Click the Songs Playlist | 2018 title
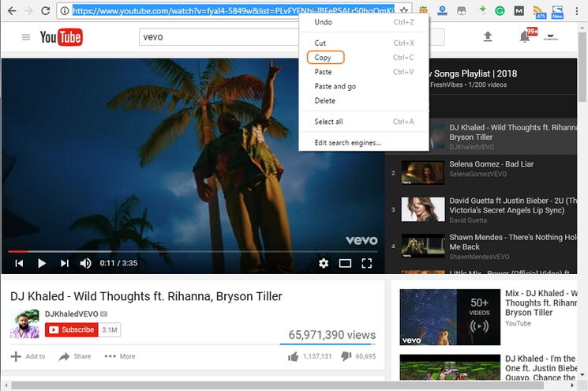 tap(475, 73)
